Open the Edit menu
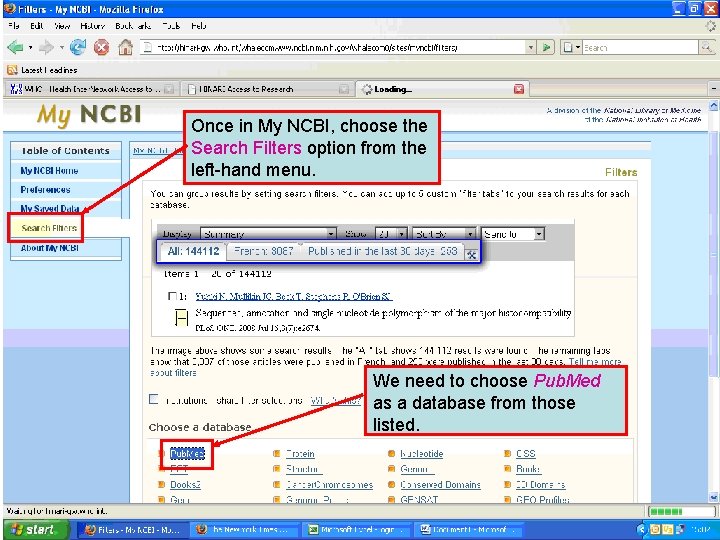The height and width of the screenshot is (540, 720). click(x=37, y=26)
